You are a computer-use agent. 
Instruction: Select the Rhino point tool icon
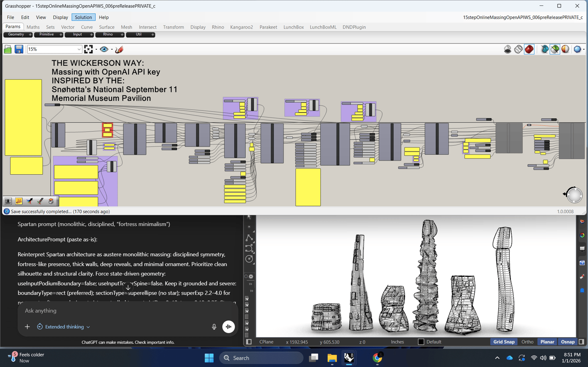[249, 227]
